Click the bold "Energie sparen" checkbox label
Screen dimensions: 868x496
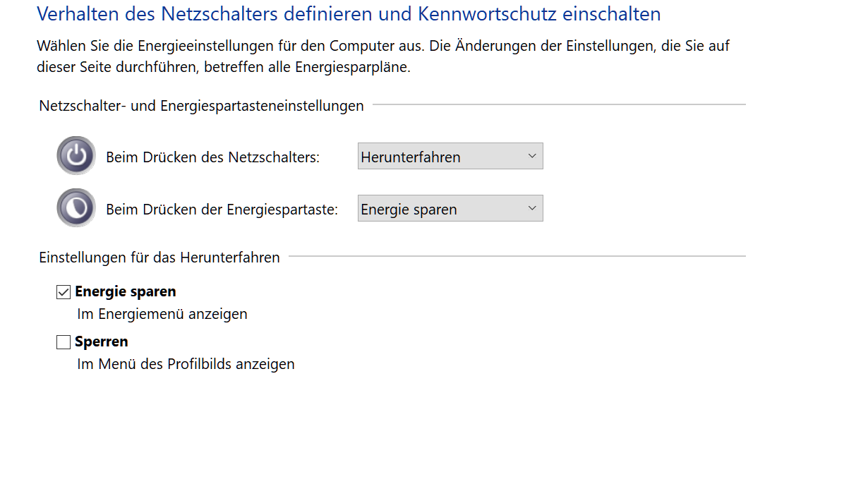[x=126, y=291]
